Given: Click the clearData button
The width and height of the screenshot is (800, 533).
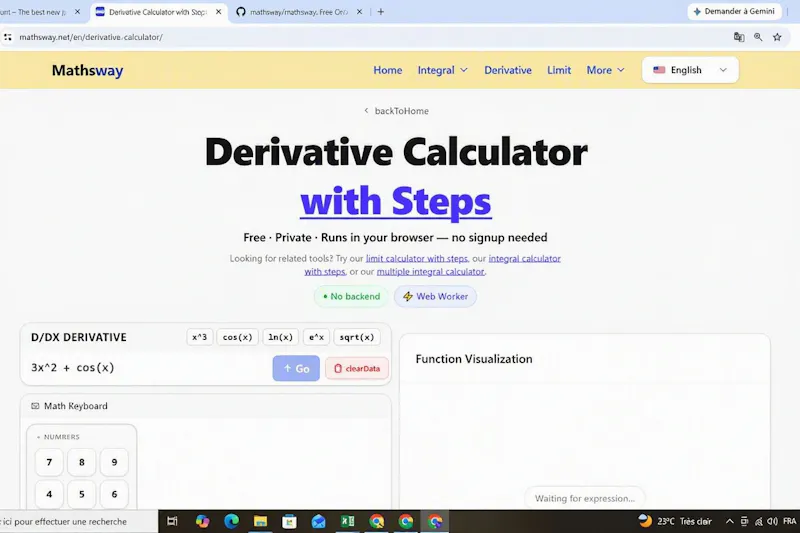Looking at the screenshot, I should [357, 368].
